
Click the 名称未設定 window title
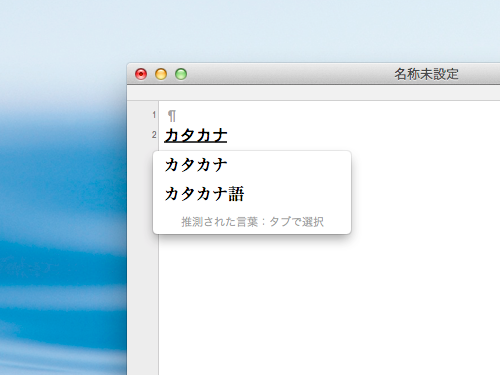click(426, 74)
